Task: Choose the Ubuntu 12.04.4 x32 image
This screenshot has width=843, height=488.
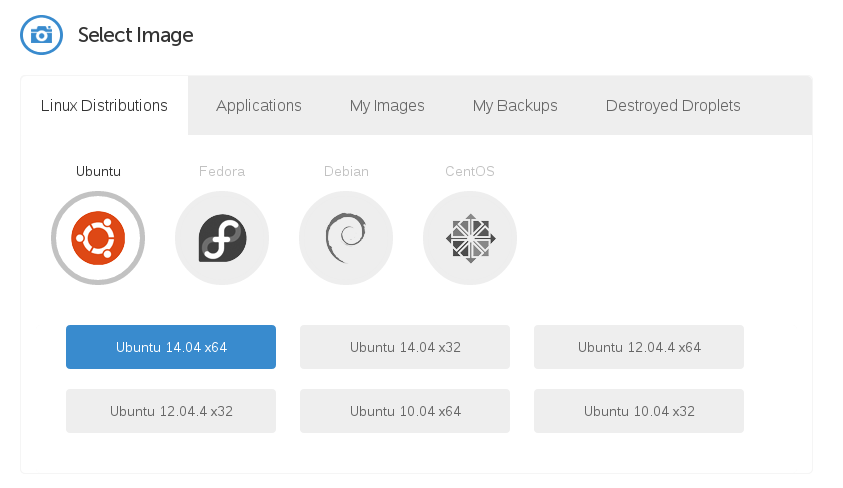Action: (171, 411)
